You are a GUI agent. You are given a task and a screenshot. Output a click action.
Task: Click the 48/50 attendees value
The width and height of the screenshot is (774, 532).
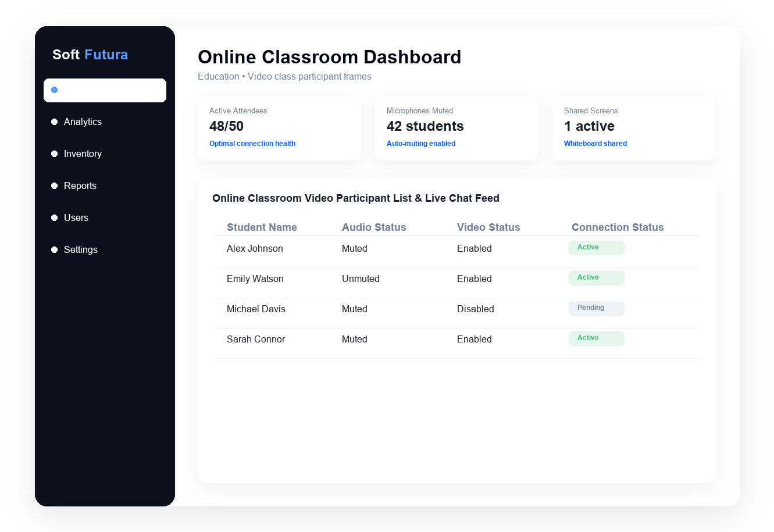pyautogui.click(x=226, y=126)
